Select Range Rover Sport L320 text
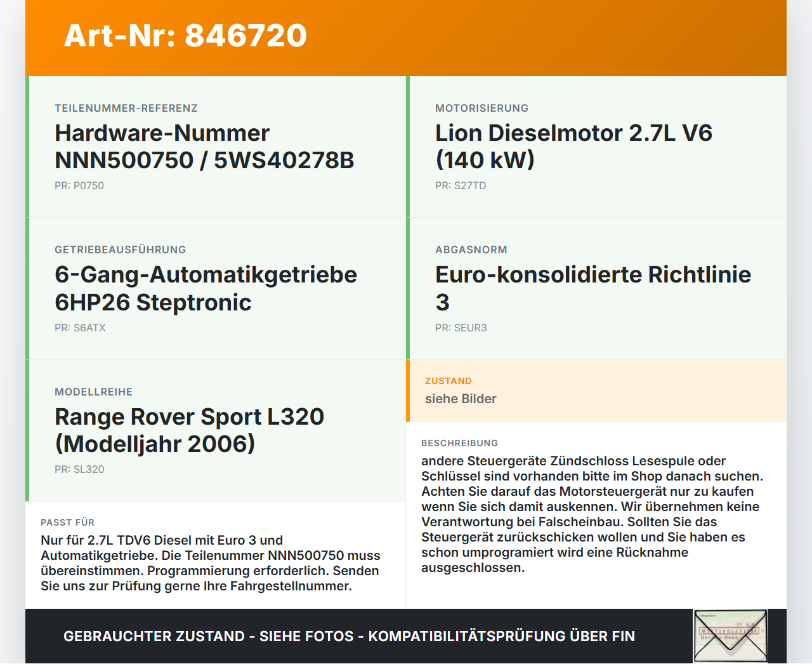This screenshot has height=664, width=812. tap(190, 417)
